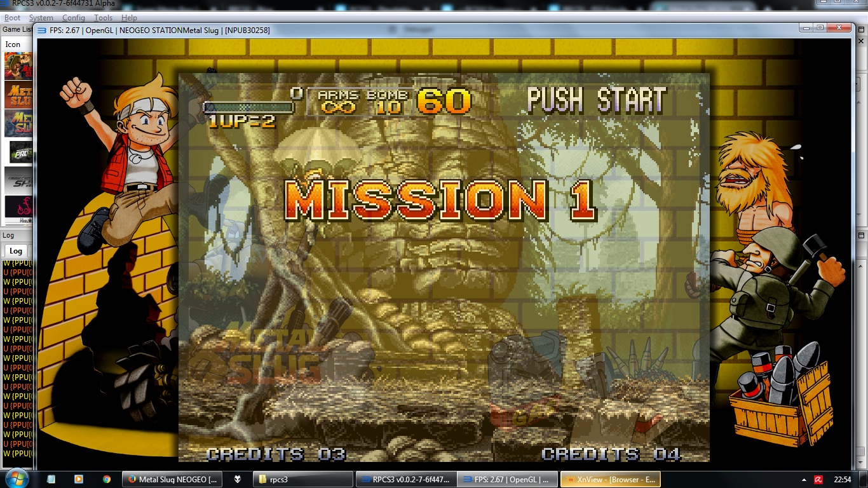Close the Metal Slug game window
This screenshot has height=488, width=868.
(x=839, y=28)
